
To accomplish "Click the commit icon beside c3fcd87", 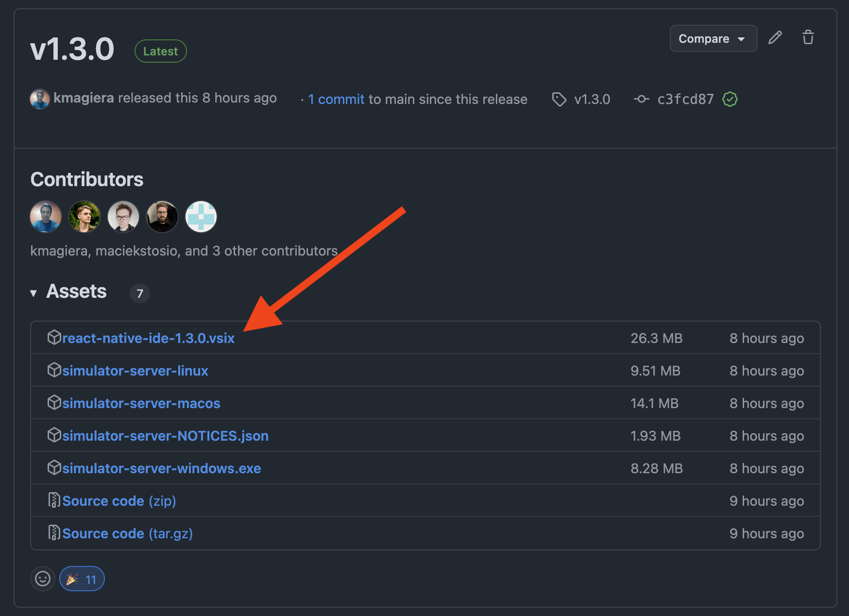I will click(642, 99).
